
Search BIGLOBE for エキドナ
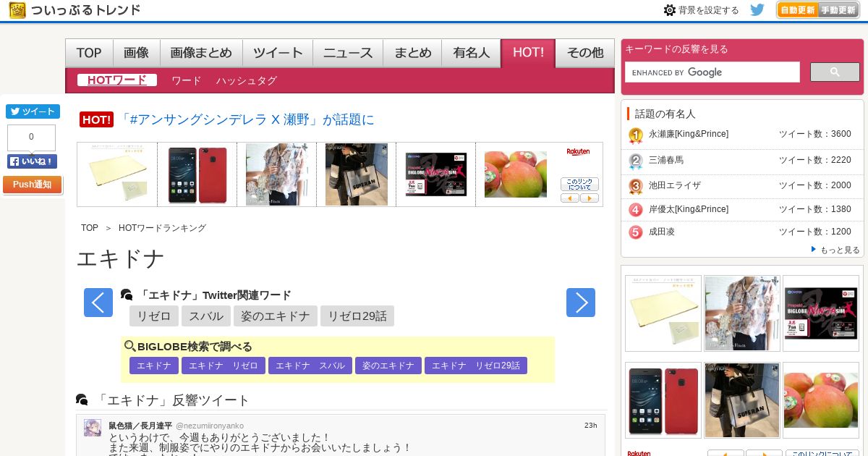pos(154,366)
